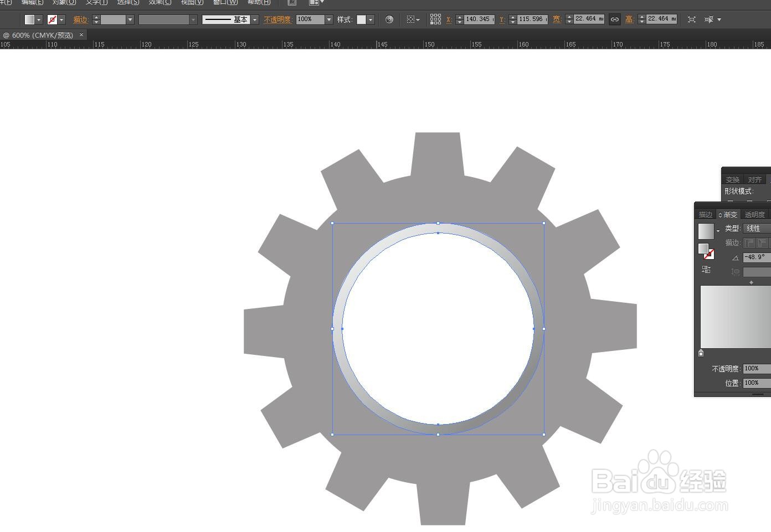Click the stroke none swatch in control bar
This screenshot has width=771, height=532.
click(53, 19)
